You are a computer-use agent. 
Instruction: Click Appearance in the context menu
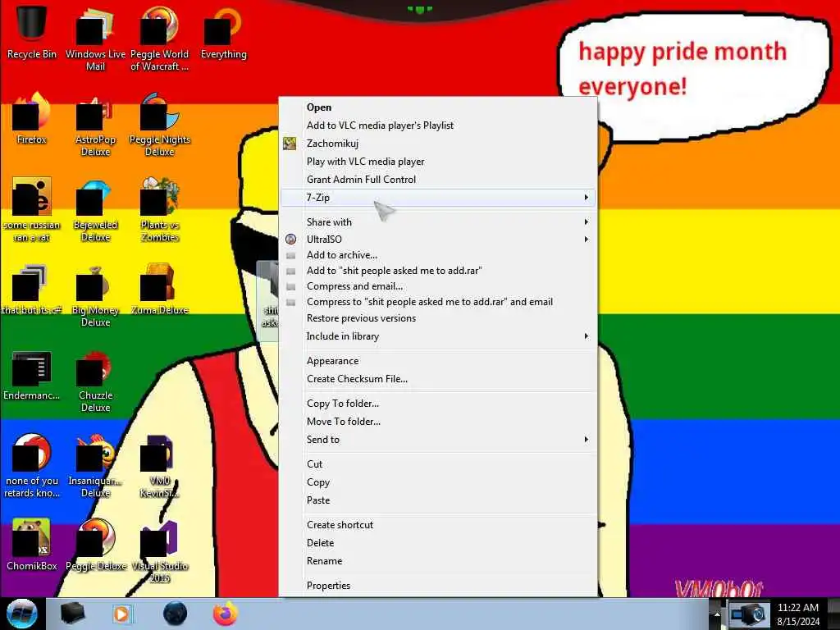[x=438, y=361]
